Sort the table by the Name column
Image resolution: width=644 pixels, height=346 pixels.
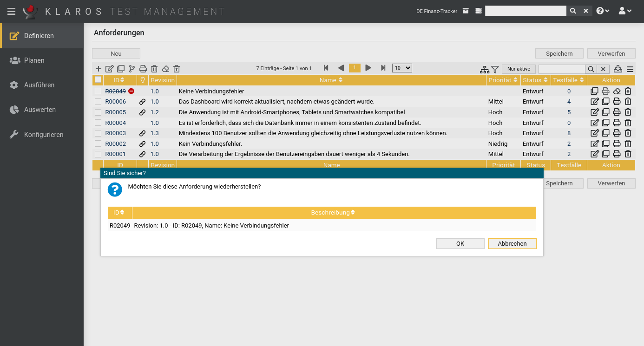pyautogui.click(x=331, y=80)
